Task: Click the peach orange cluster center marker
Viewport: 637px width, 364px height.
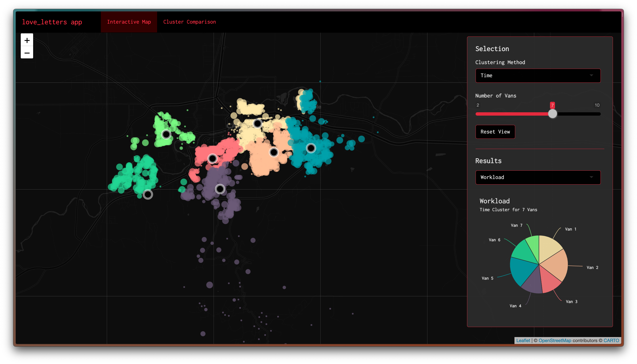Action: click(x=274, y=152)
